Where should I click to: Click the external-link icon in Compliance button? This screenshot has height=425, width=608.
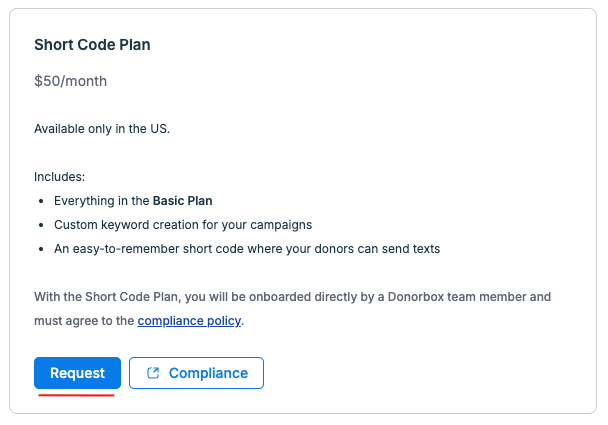point(153,373)
